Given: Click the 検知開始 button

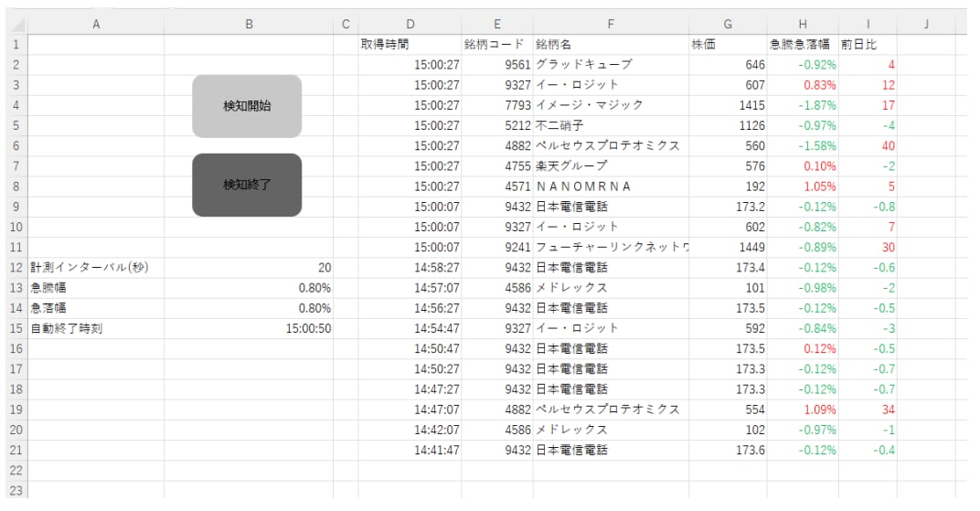Looking at the screenshot, I should pyautogui.click(x=247, y=106).
